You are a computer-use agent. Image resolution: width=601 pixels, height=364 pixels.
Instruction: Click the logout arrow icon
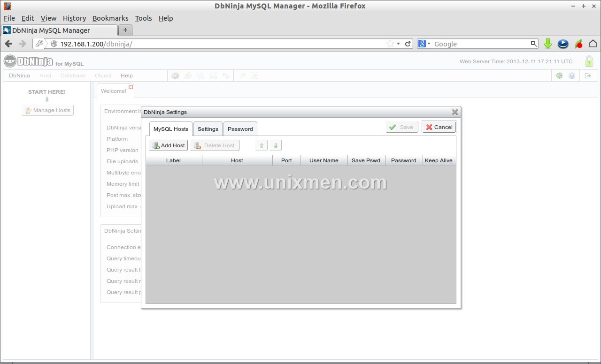coord(588,76)
